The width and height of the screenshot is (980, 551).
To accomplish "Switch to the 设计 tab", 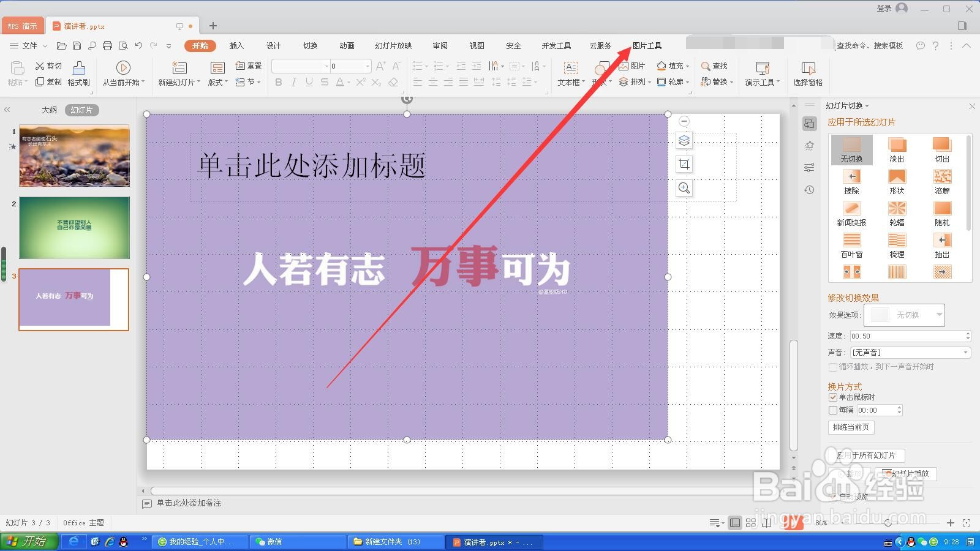I will [273, 46].
